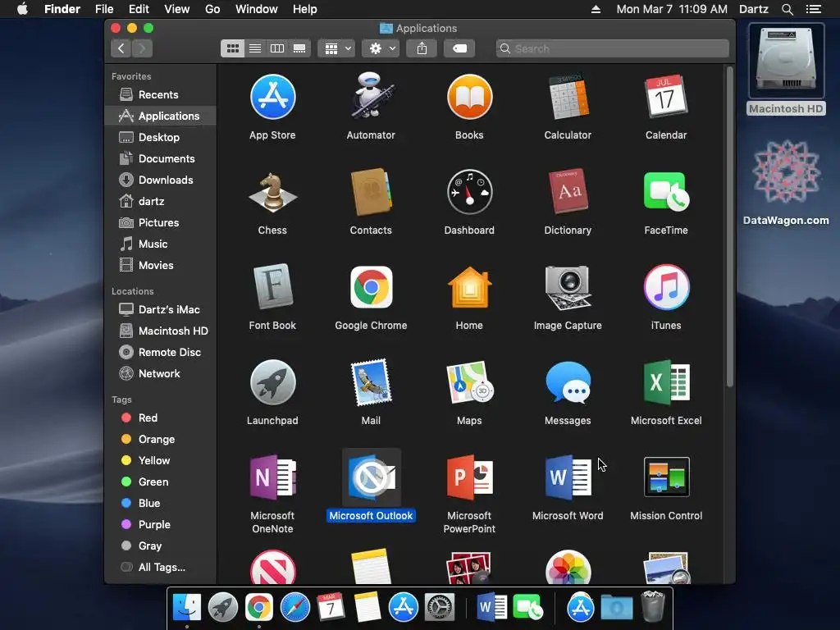840x630 pixels.
Task: Switch to list view mode
Action: point(255,48)
